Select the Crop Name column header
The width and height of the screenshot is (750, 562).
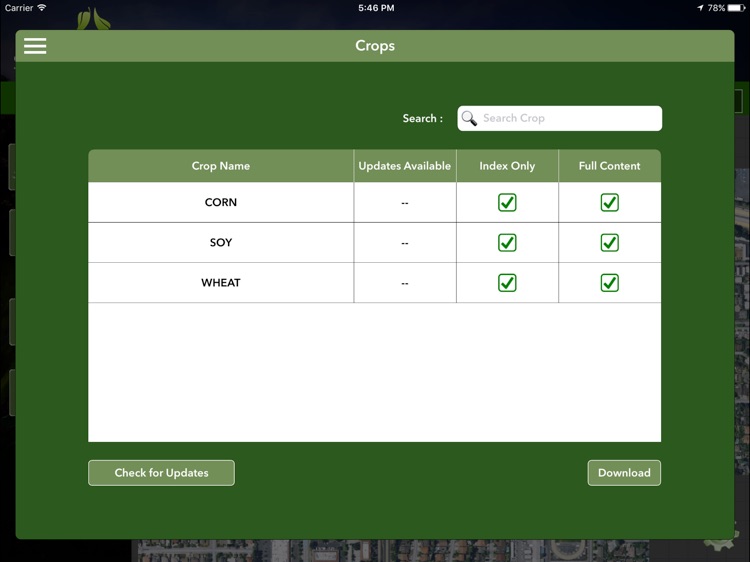pos(221,166)
